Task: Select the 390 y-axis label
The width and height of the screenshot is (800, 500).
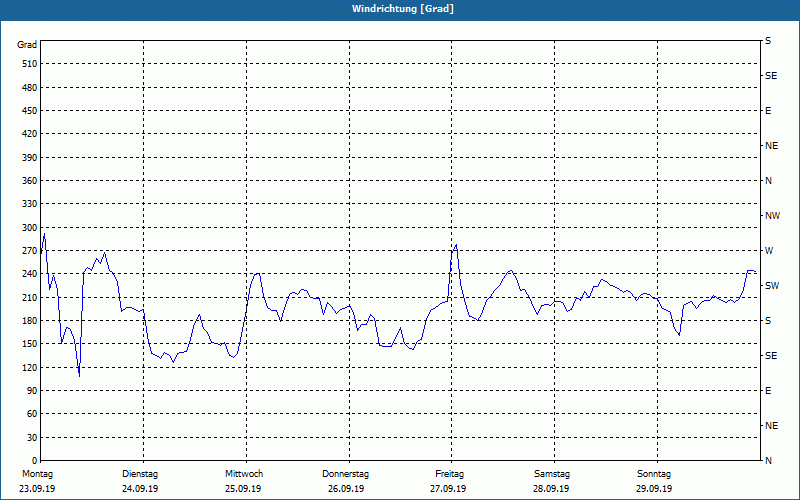Action: (x=30, y=158)
